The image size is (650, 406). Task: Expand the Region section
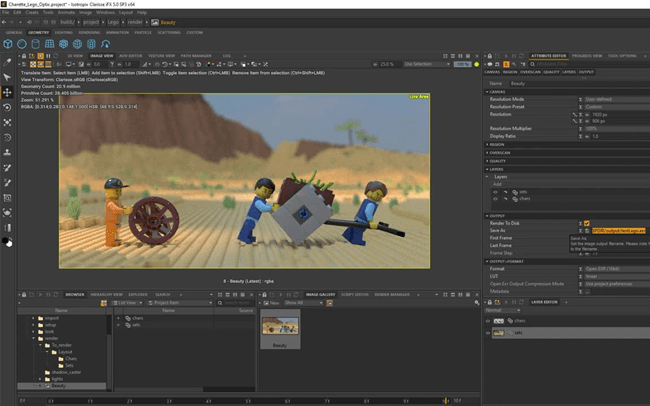(497, 144)
